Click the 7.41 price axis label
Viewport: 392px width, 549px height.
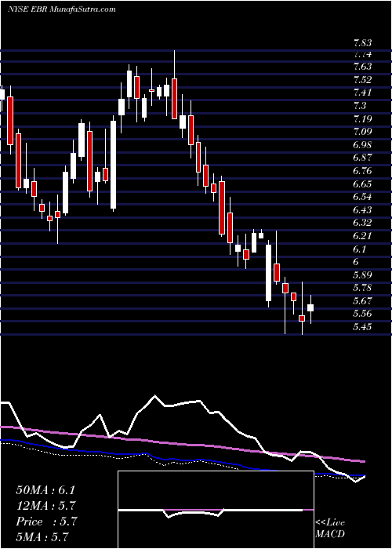[362, 93]
